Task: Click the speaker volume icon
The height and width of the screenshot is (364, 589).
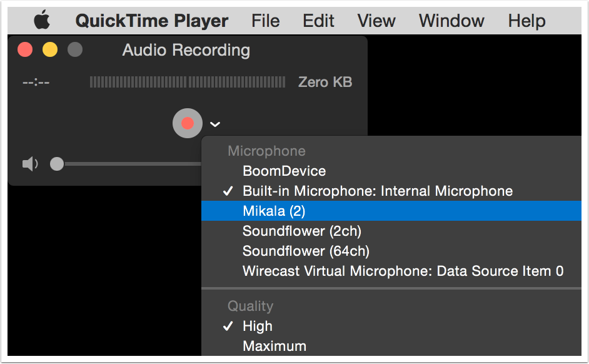Action: [30, 164]
